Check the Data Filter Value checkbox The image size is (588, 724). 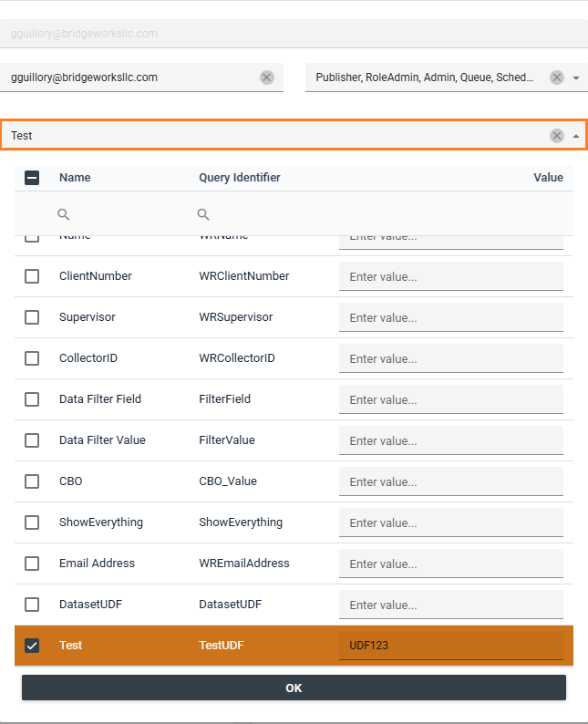(32, 440)
